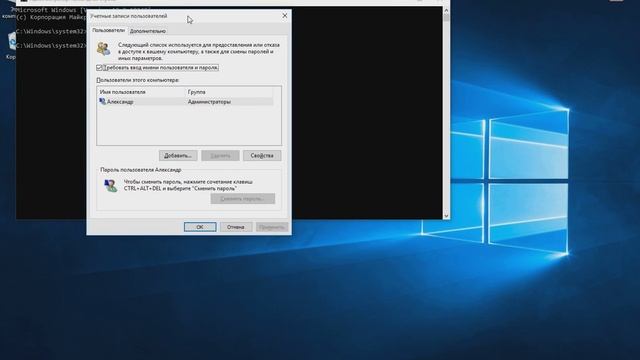Click the Свойства button
The height and width of the screenshot is (360, 640).
pyautogui.click(x=262, y=156)
